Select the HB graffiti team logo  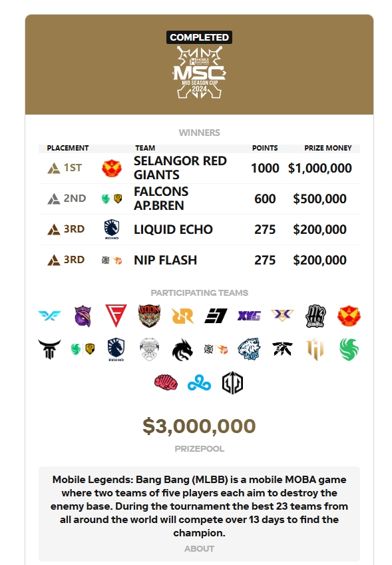[x=315, y=316]
